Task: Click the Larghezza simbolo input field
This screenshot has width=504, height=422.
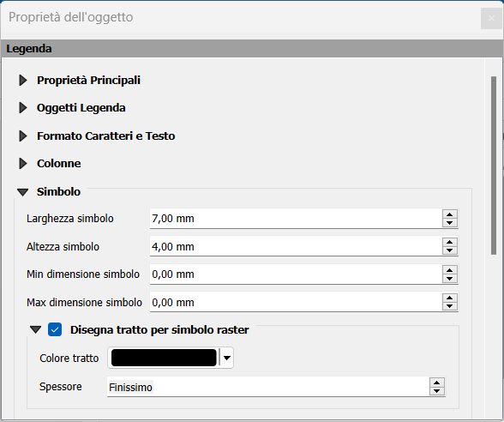Action: point(296,219)
